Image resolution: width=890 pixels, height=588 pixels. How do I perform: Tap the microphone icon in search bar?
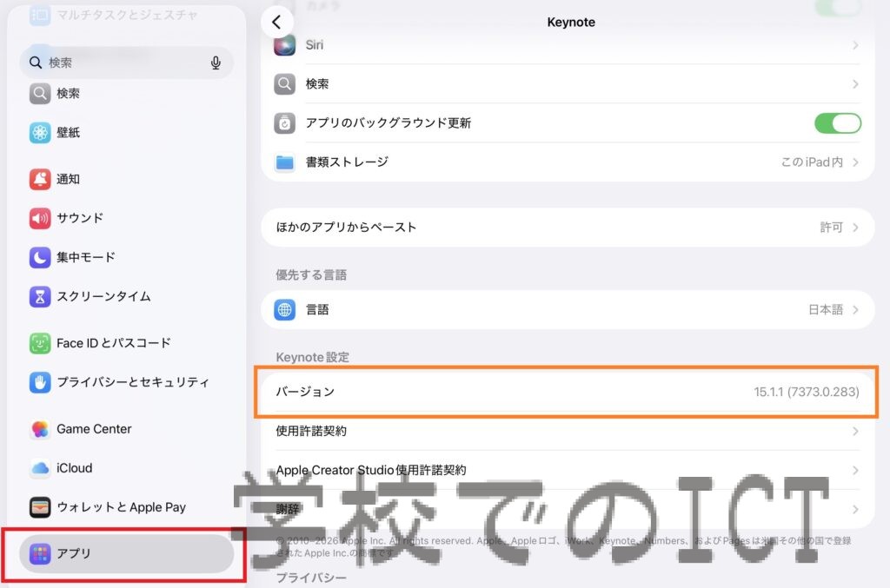coord(216,63)
